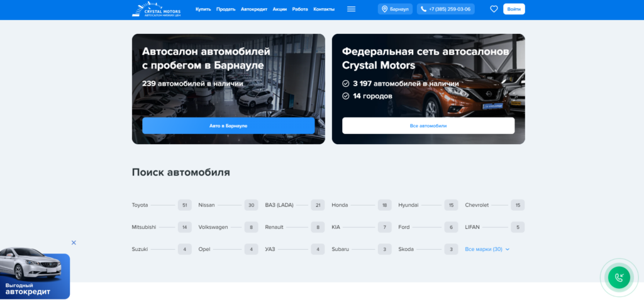The image size is (644, 302).
Task: Select the Skoda brand link
Action: pos(406,249)
